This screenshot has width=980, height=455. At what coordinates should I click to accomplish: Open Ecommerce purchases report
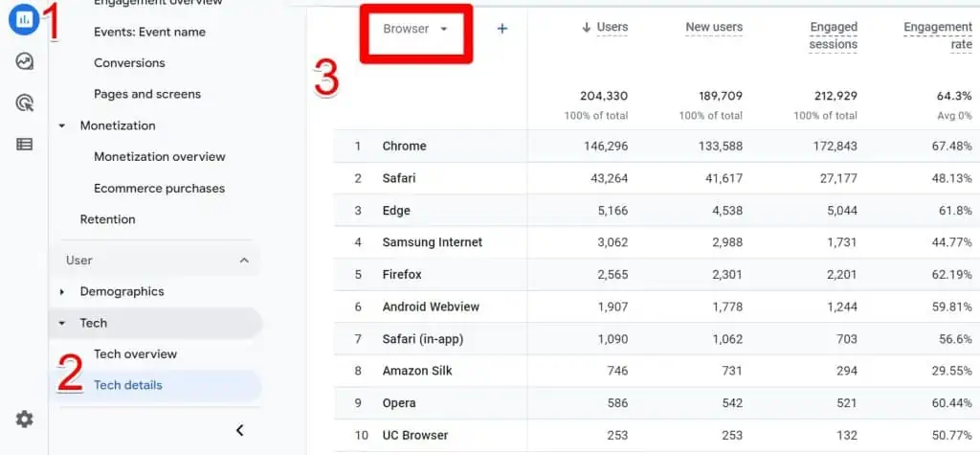[160, 189]
